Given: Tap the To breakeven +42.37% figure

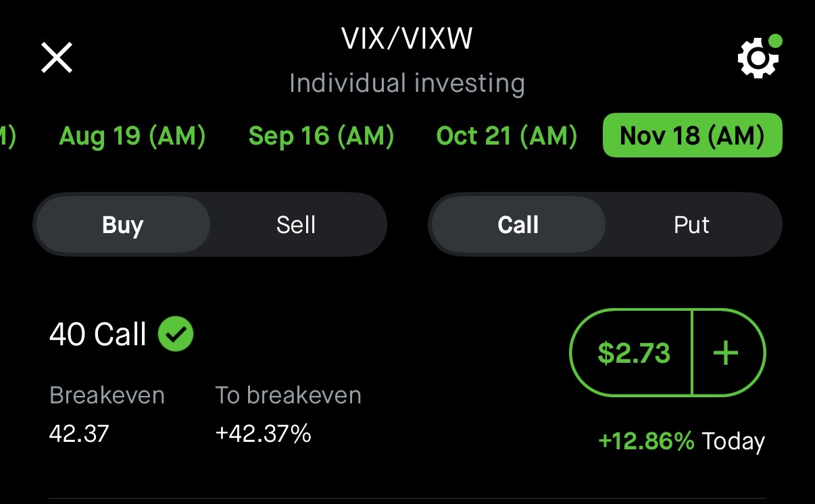Looking at the screenshot, I should pos(263,433).
